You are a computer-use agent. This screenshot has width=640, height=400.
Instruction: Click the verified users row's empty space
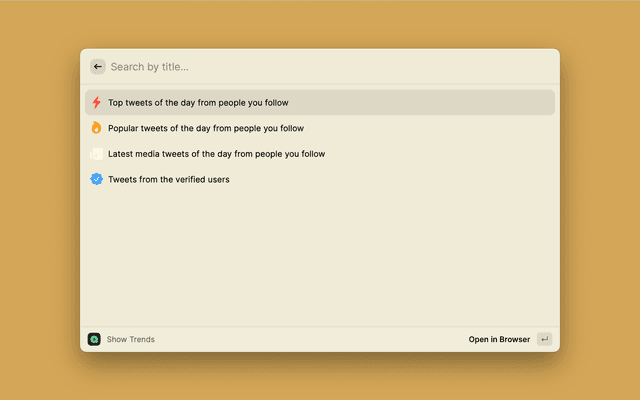(400, 179)
